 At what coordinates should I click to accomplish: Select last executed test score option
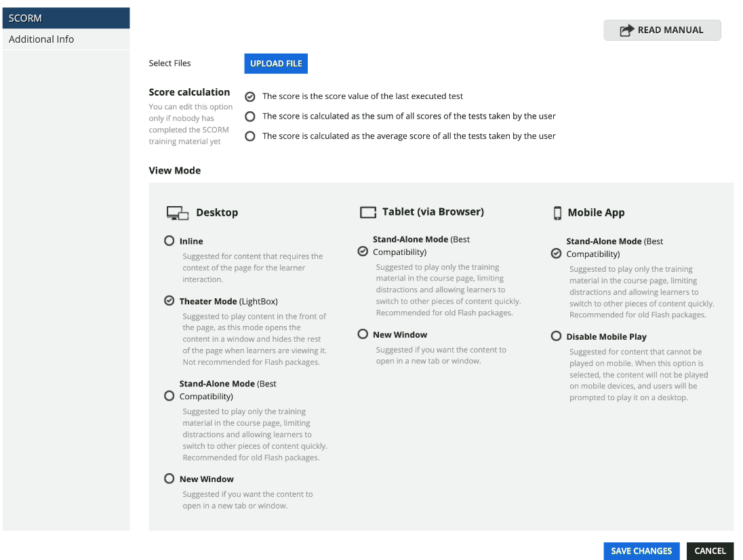point(250,97)
